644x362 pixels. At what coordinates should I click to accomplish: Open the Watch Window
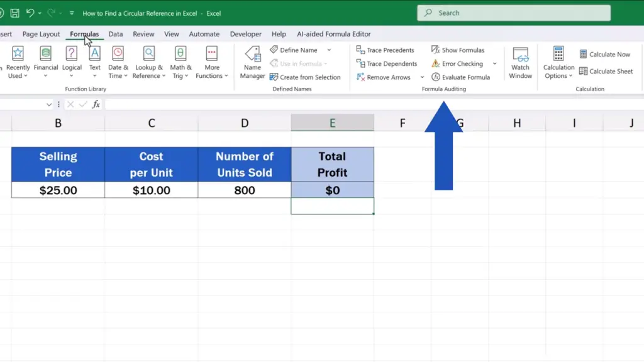click(520, 63)
